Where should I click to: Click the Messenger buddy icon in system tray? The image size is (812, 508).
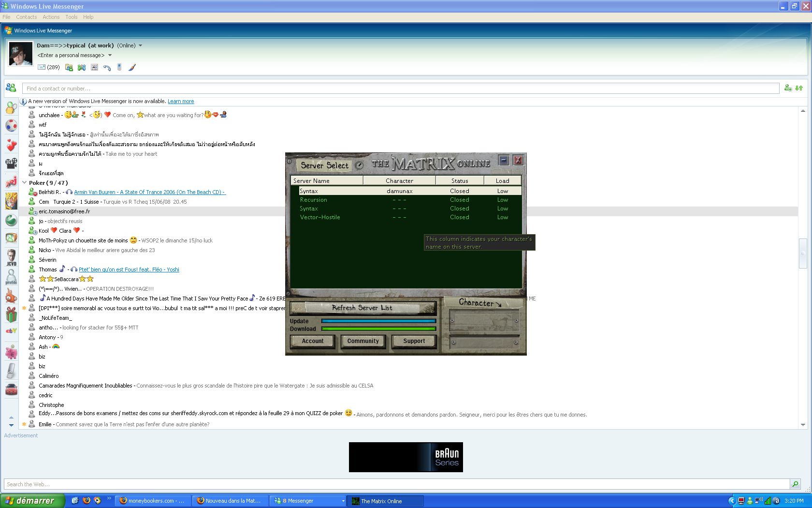tap(750, 501)
